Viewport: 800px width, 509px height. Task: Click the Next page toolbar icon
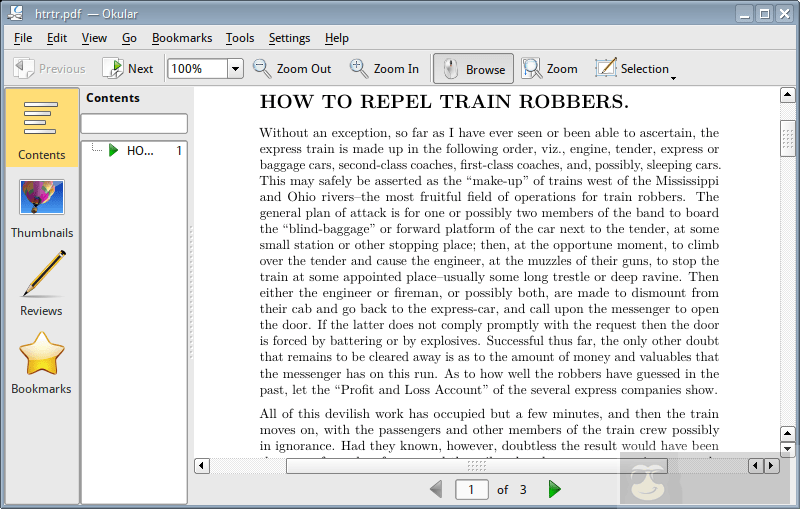114,69
